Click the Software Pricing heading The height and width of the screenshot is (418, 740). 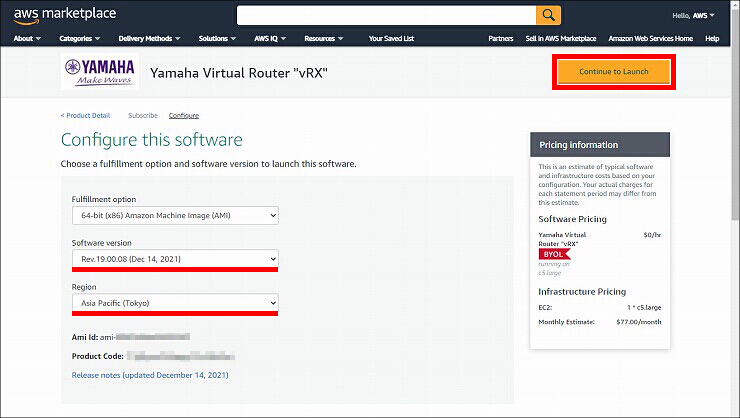(x=572, y=219)
